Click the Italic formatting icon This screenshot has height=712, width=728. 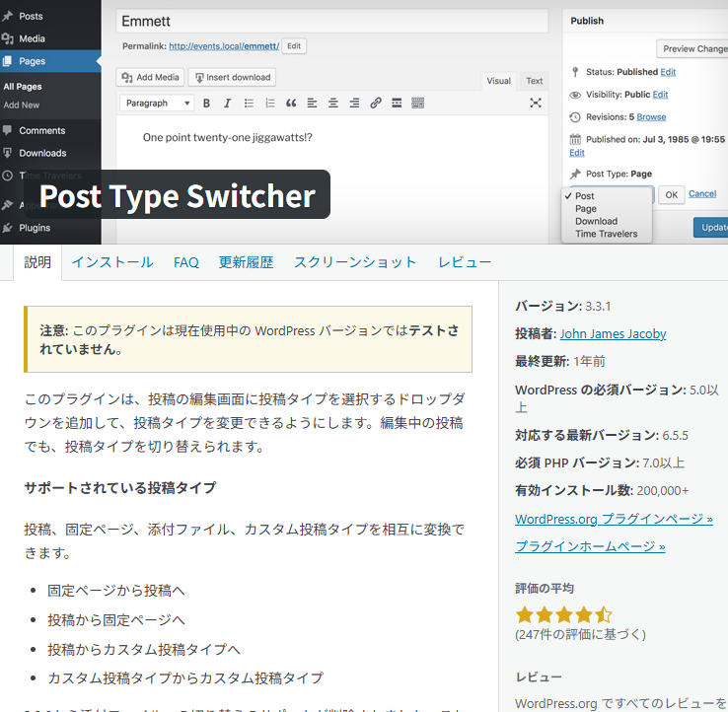click(227, 103)
